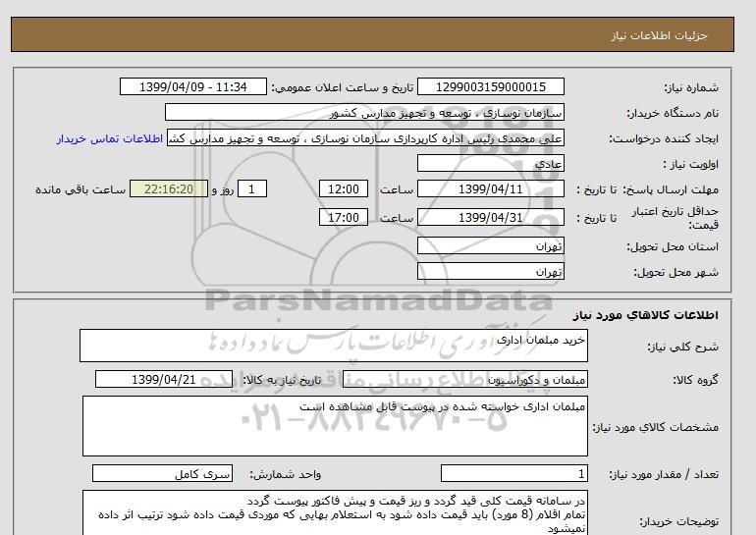Viewport: 756px width, 535px height.
Task: Click the label حداقل تاریخ اعتبار قیمت
Action: (675, 218)
